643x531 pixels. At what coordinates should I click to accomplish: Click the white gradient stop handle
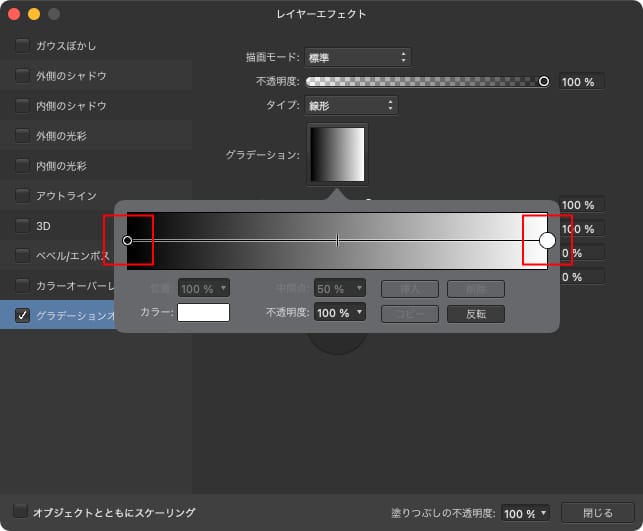(547, 240)
